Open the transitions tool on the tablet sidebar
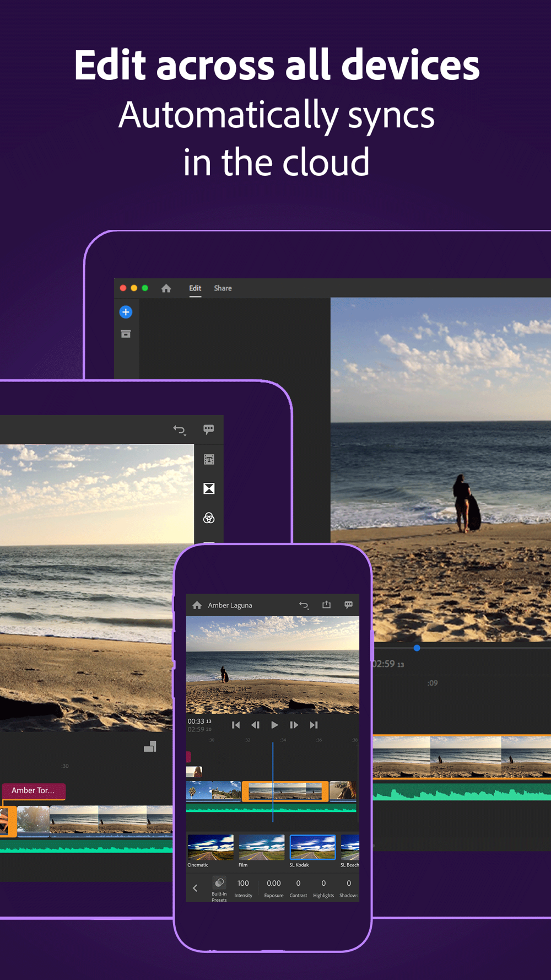Screen dimensions: 551x980 (209, 488)
